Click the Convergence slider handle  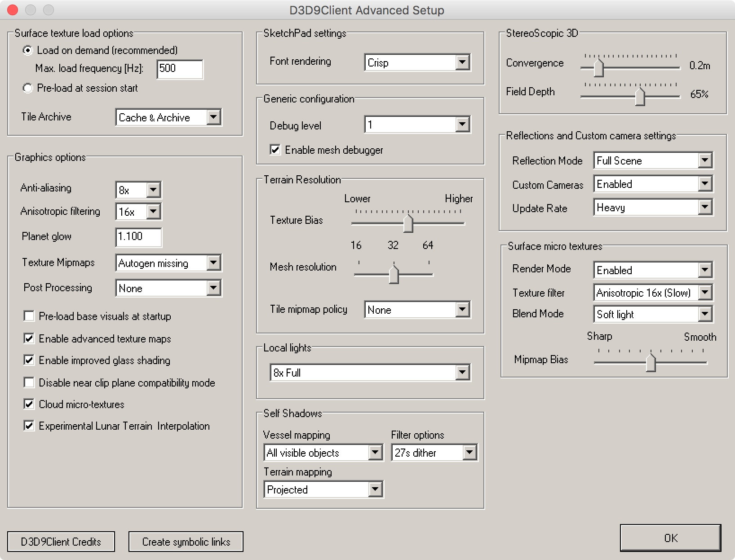tap(598, 68)
